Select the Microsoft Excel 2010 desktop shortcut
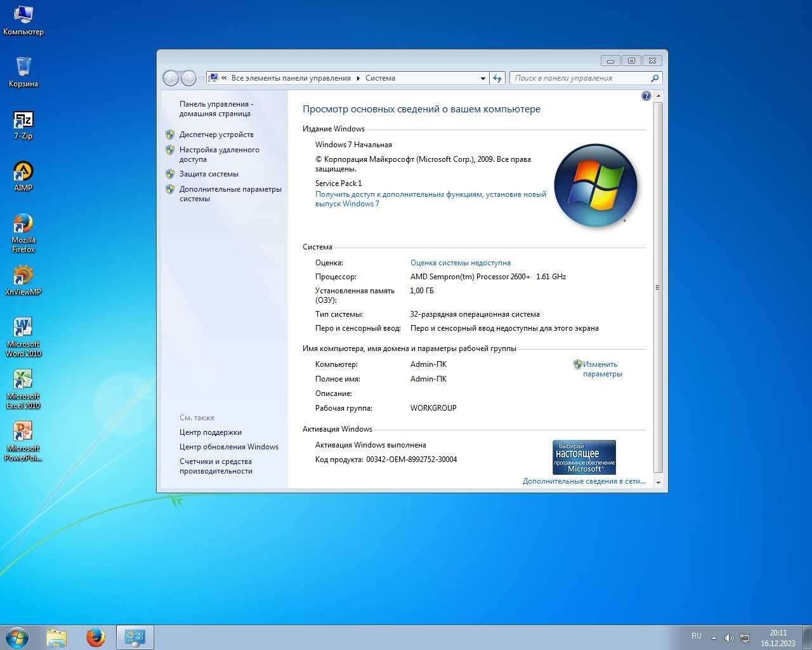 point(23,389)
